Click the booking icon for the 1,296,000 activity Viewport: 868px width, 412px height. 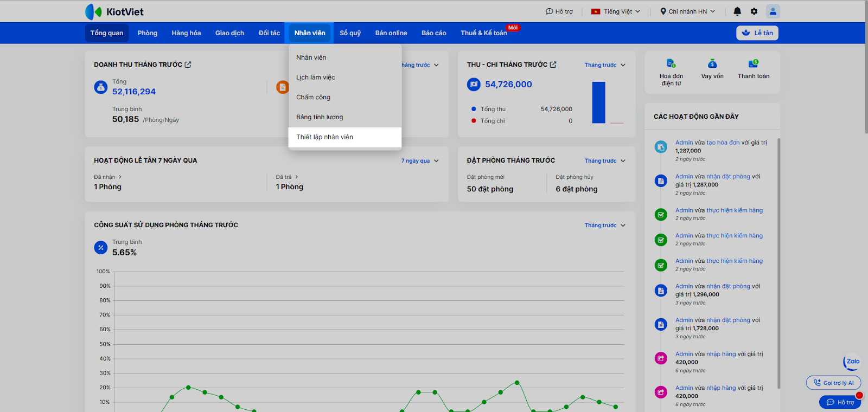pos(661,291)
